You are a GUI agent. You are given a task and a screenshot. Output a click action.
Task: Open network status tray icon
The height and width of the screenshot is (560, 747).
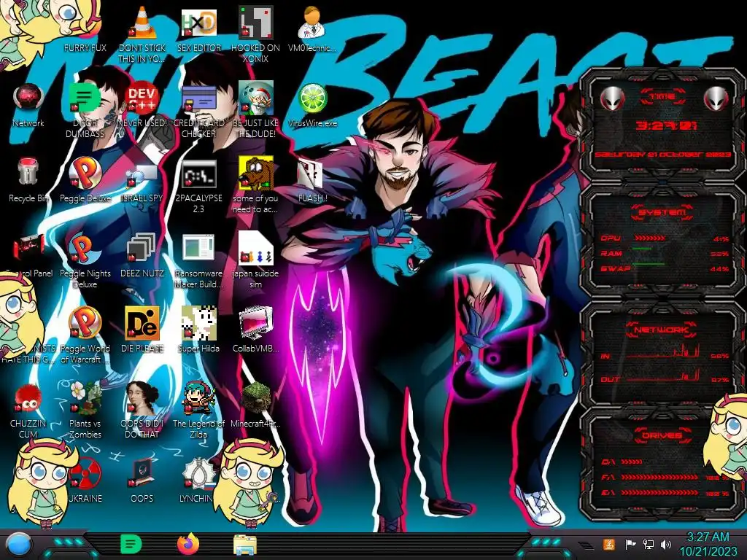point(649,544)
